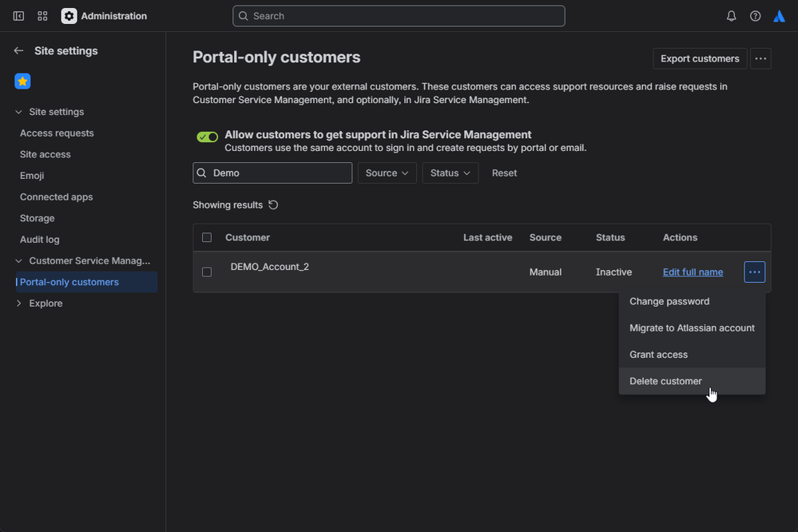This screenshot has width=798, height=532.
Task: Toggle the DEMO_Account_2 row actions menu
Action: [x=754, y=272]
